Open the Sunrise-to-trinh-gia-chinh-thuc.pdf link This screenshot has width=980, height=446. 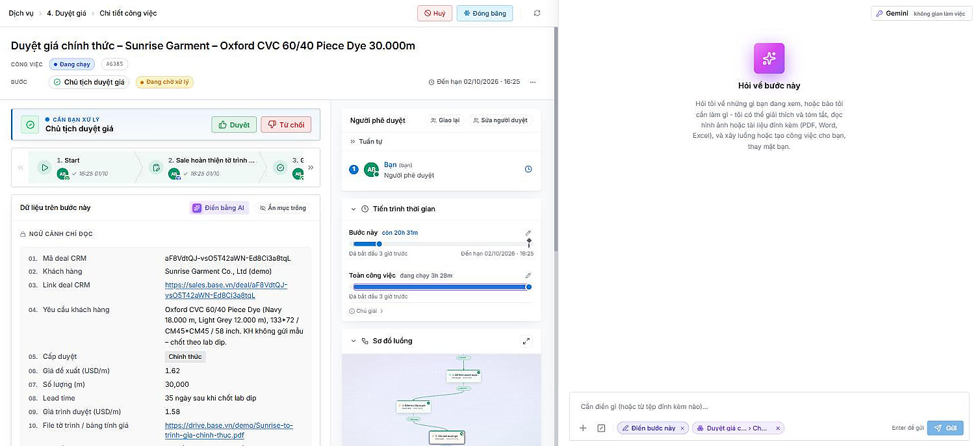click(x=229, y=430)
